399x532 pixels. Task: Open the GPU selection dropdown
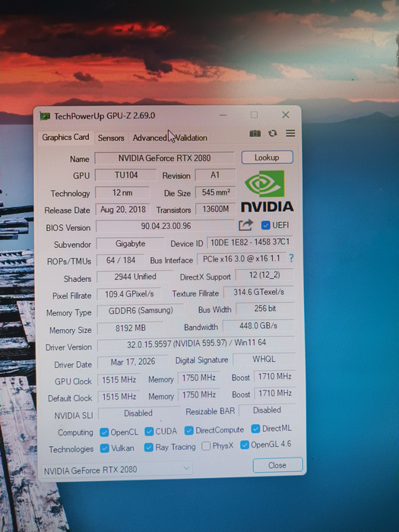[x=116, y=470]
